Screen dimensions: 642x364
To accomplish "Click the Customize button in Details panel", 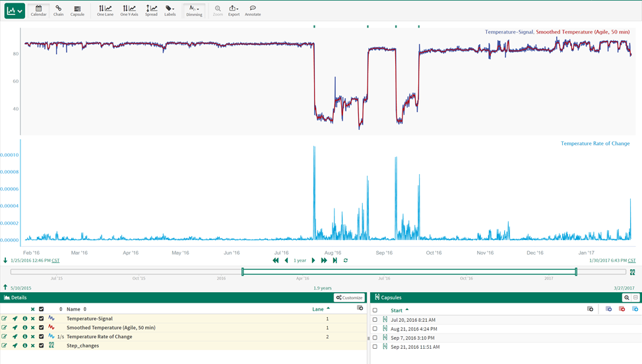I will (349, 298).
